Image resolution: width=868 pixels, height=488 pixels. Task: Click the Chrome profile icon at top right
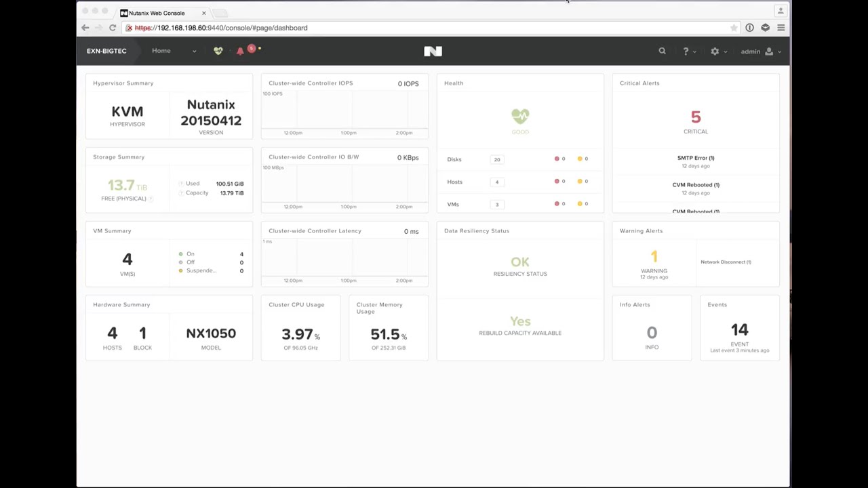pyautogui.click(x=780, y=10)
